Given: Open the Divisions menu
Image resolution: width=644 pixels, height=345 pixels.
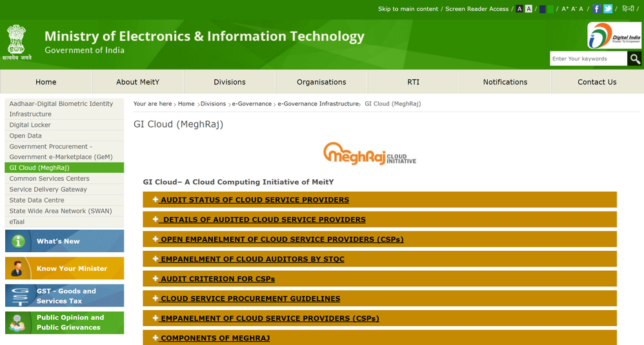Looking at the screenshot, I should (x=230, y=82).
